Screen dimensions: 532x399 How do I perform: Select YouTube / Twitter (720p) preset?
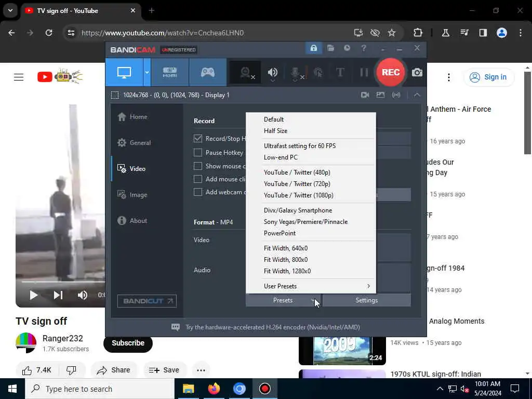(311, 184)
